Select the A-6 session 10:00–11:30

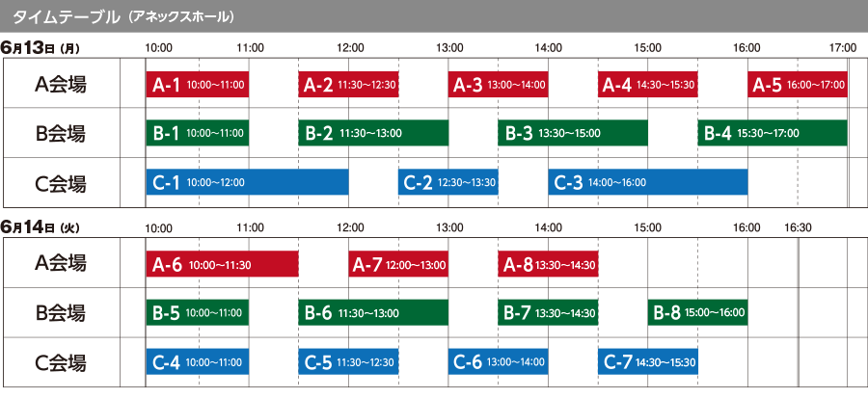coord(222,264)
